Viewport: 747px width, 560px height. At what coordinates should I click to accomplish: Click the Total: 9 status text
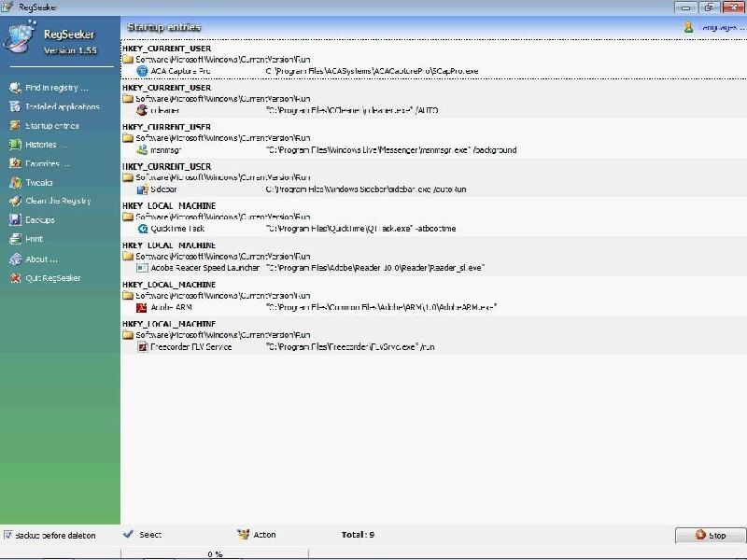click(x=358, y=535)
